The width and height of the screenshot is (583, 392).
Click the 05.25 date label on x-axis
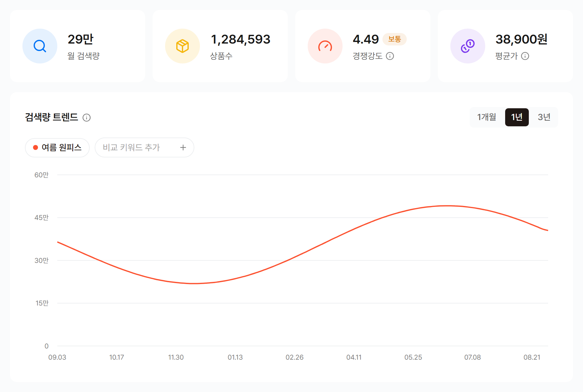pyautogui.click(x=413, y=357)
